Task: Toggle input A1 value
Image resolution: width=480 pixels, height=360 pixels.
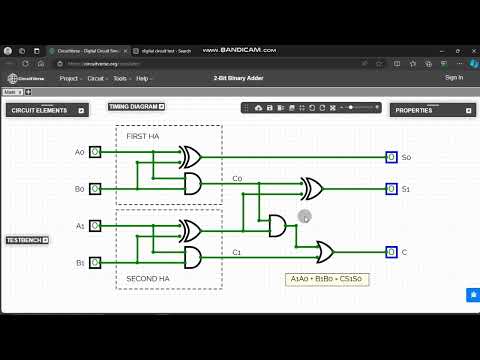Action: click(95, 226)
